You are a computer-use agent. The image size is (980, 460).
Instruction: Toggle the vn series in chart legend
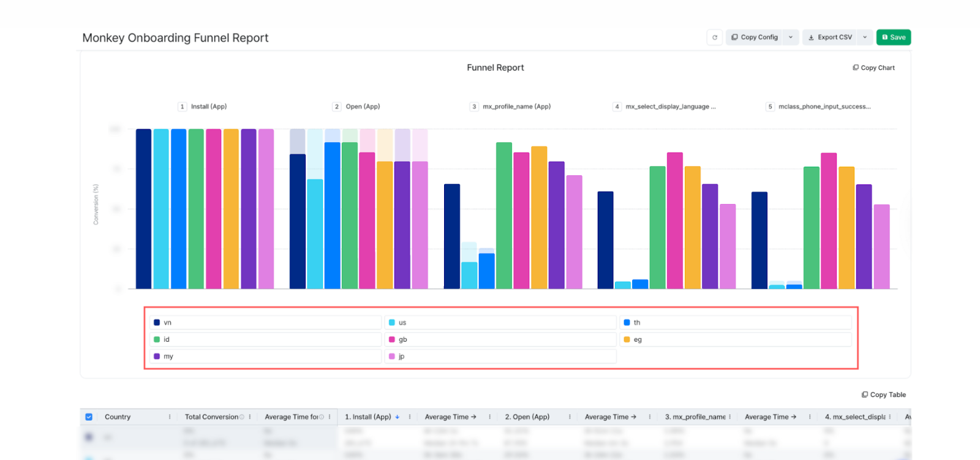click(167, 323)
